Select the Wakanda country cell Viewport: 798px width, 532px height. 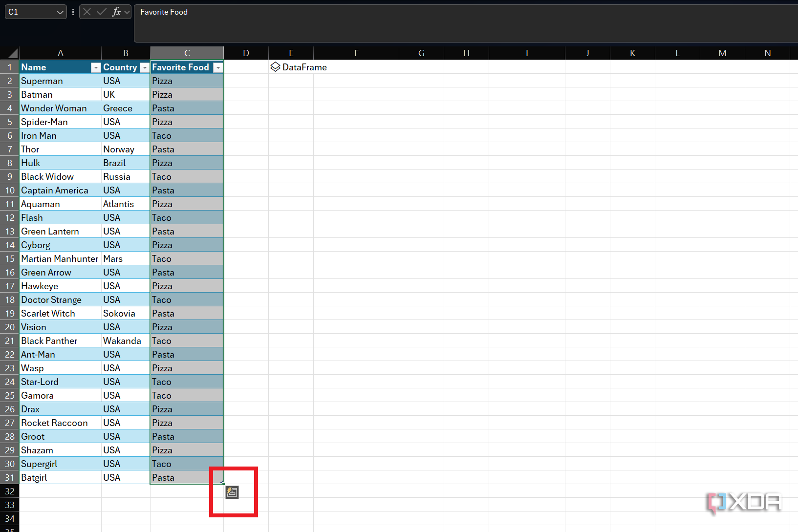click(x=126, y=340)
